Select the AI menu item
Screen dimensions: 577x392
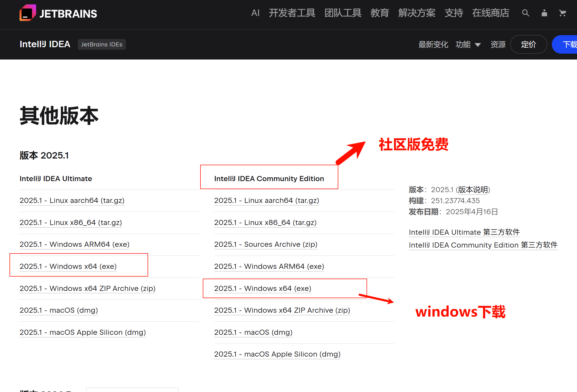(255, 13)
